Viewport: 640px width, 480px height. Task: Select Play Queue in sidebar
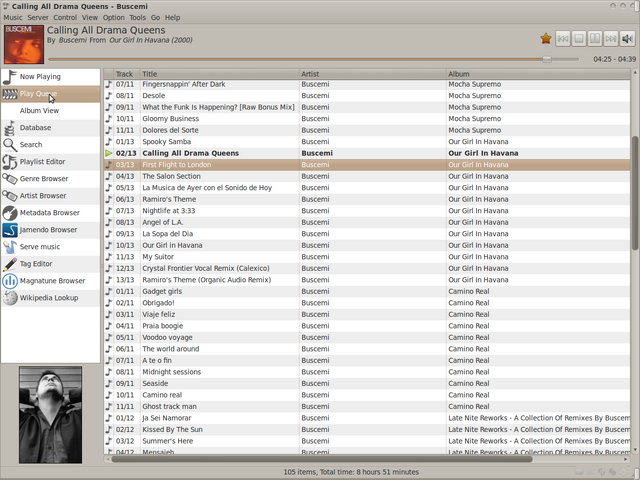pyautogui.click(x=51, y=94)
